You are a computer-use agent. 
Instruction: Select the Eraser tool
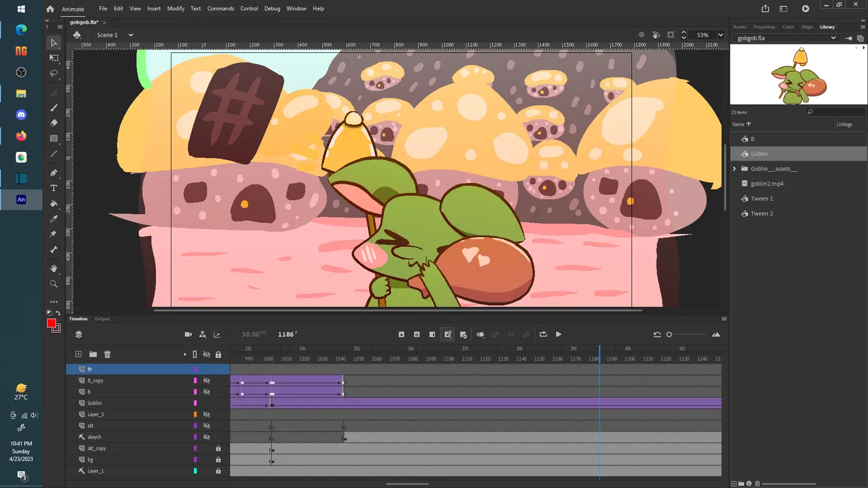pos(54,123)
